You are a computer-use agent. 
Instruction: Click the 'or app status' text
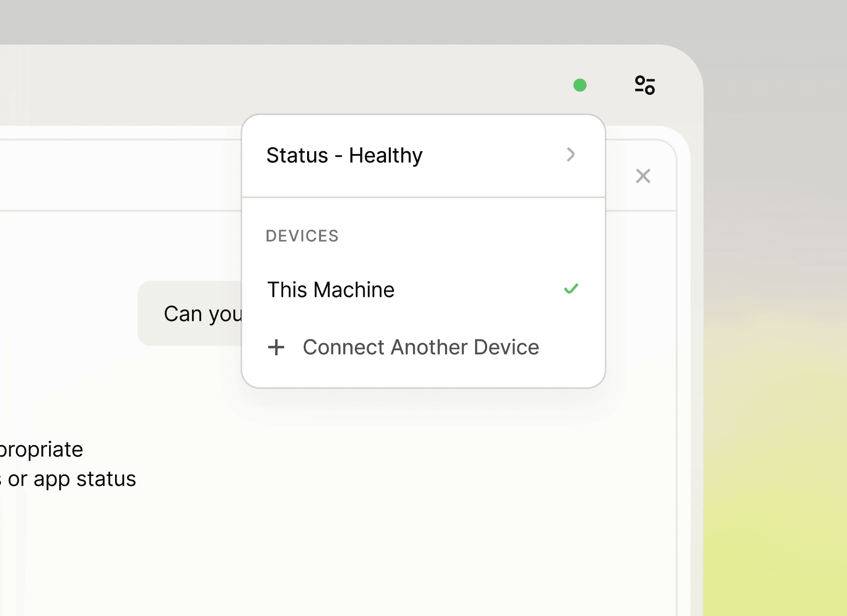coord(72,479)
